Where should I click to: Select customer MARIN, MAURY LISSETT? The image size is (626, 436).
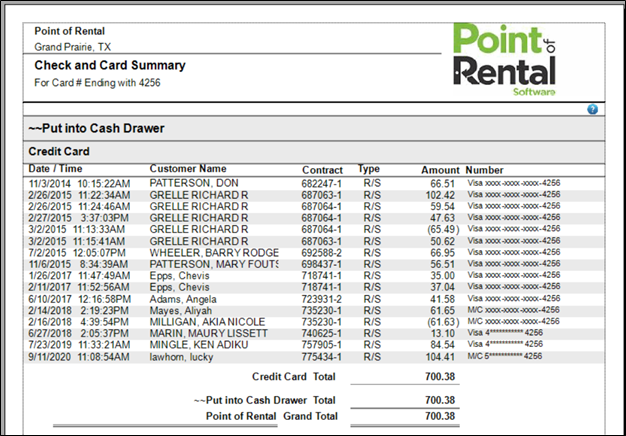(x=208, y=333)
